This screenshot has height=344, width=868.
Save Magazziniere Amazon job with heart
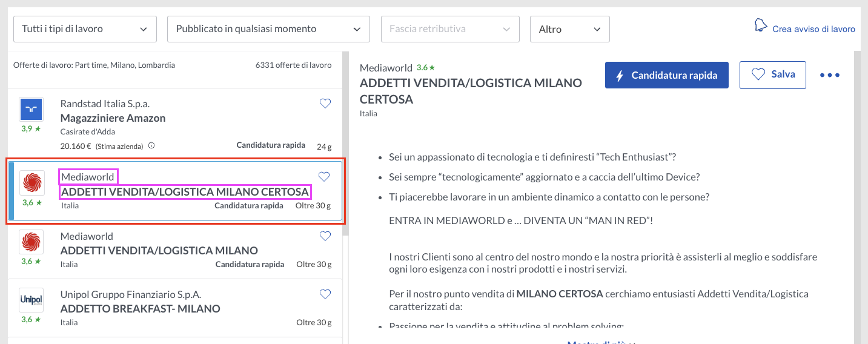point(325,104)
